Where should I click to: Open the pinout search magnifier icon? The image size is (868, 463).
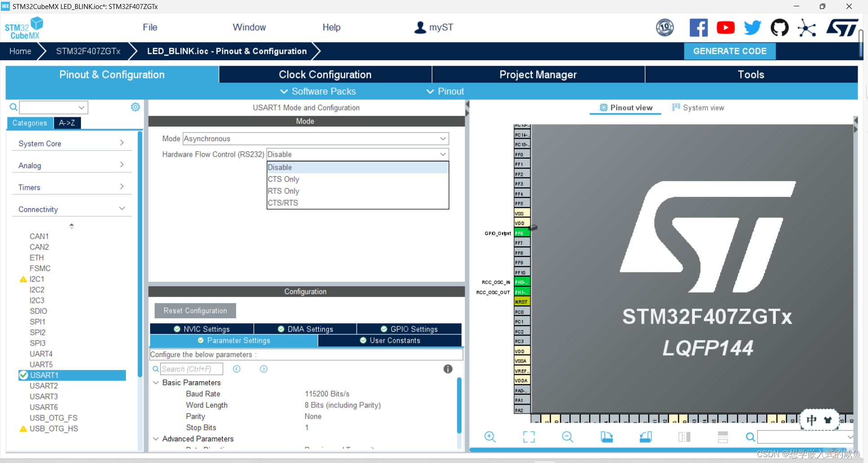pos(750,436)
